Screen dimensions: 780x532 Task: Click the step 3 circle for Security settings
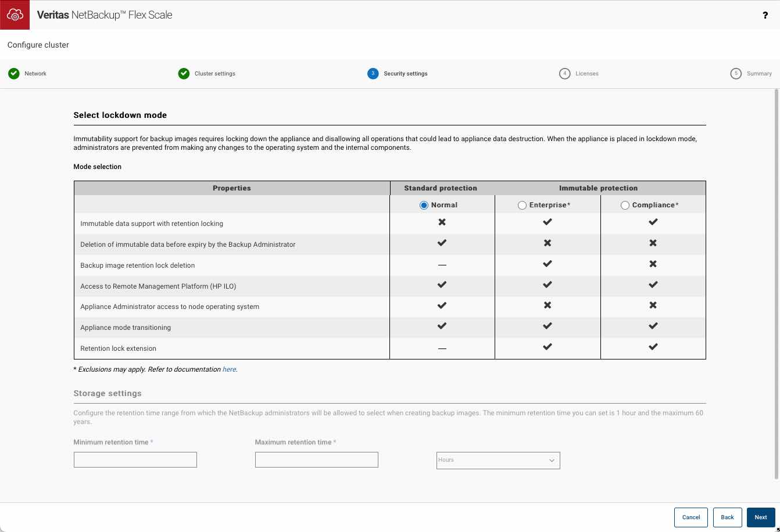tap(373, 74)
